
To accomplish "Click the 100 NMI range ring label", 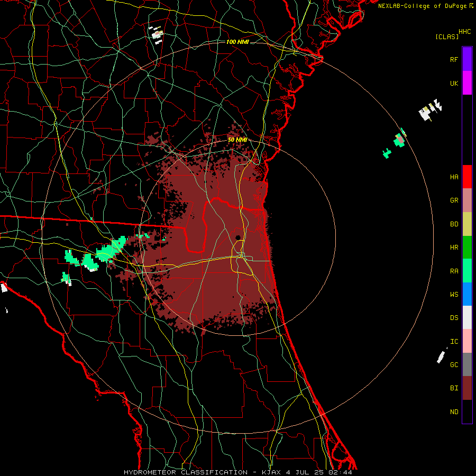I will (237, 42).
